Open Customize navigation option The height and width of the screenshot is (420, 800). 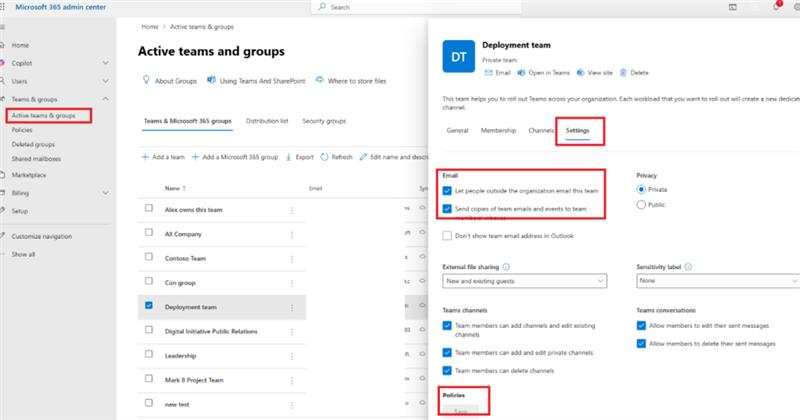pos(41,236)
